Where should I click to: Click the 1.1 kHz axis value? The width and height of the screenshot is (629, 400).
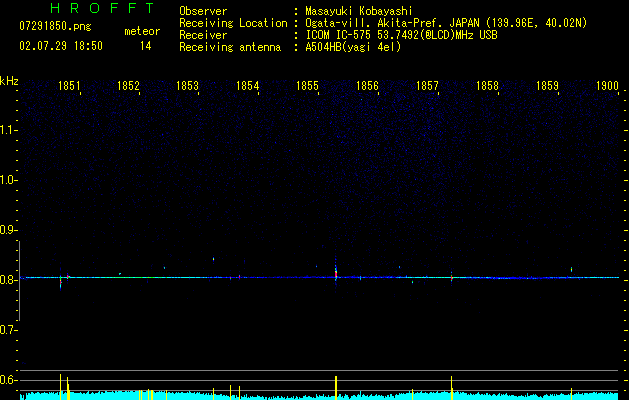coord(9,130)
